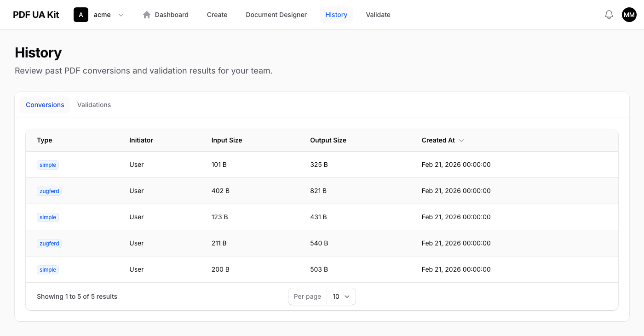Click the sort arrow on Created At

click(461, 140)
